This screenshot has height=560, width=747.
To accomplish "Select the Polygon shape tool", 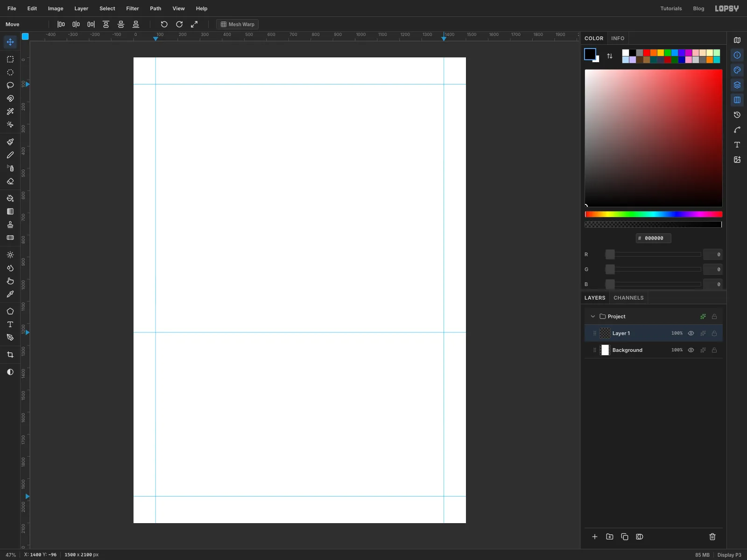I will pos(10,311).
